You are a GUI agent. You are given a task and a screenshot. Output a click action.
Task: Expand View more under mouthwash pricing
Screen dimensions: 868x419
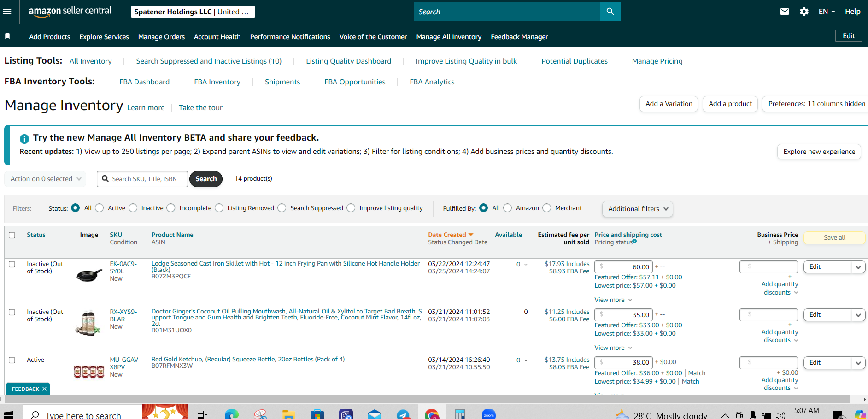[x=613, y=348]
